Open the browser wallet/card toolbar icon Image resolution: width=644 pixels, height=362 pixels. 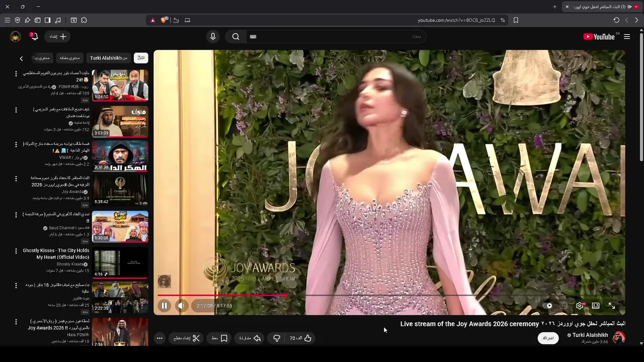[x=37, y=20]
